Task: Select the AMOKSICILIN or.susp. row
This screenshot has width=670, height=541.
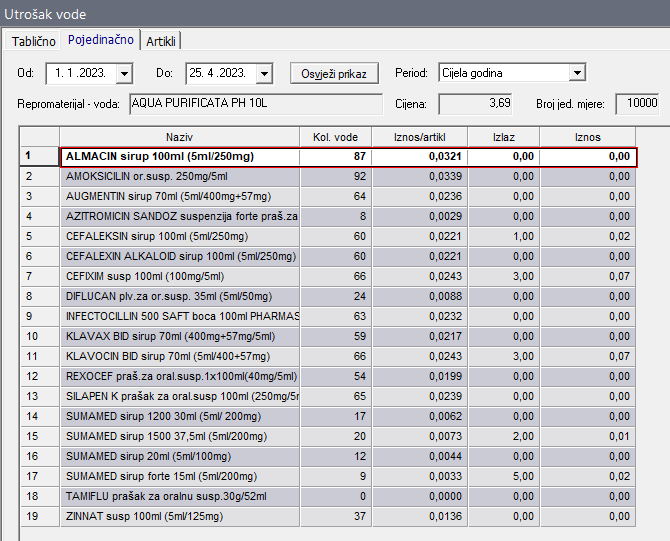Action: pos(179,176)
